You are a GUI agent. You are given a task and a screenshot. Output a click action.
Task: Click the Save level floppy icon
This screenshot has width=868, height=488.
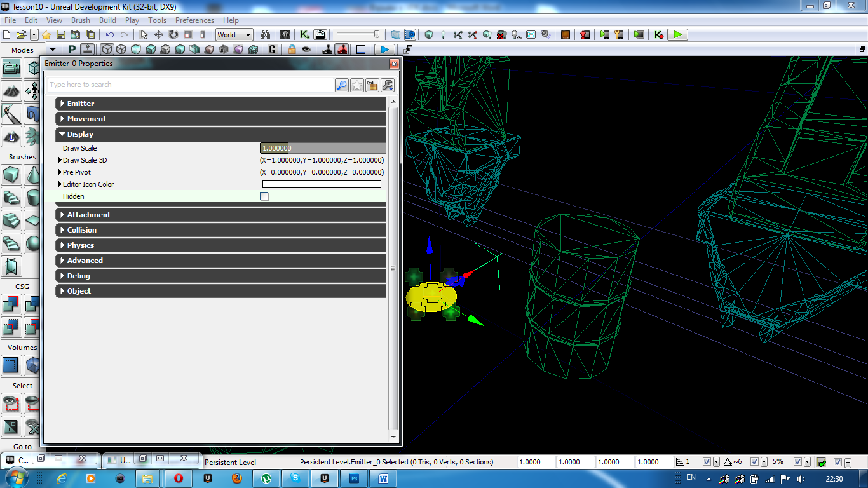tap(61, 35)
